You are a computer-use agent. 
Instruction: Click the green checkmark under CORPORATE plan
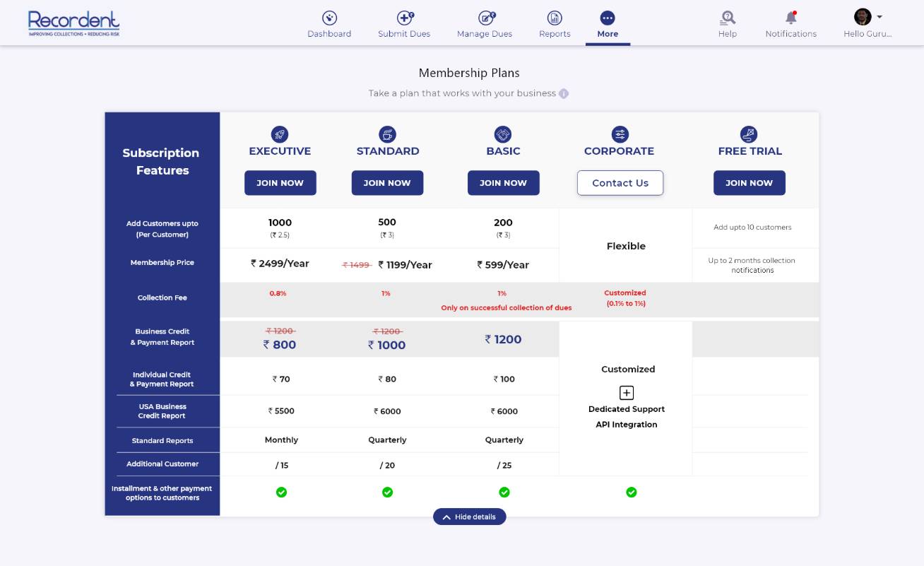click(632, 492)
